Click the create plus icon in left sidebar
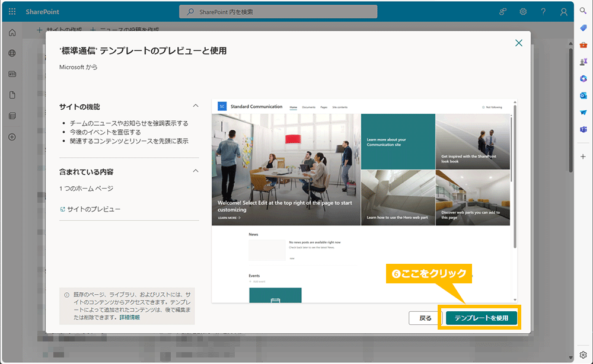This screenshot has width=593, height=364. pyautogui.click(x=11, y=137)
